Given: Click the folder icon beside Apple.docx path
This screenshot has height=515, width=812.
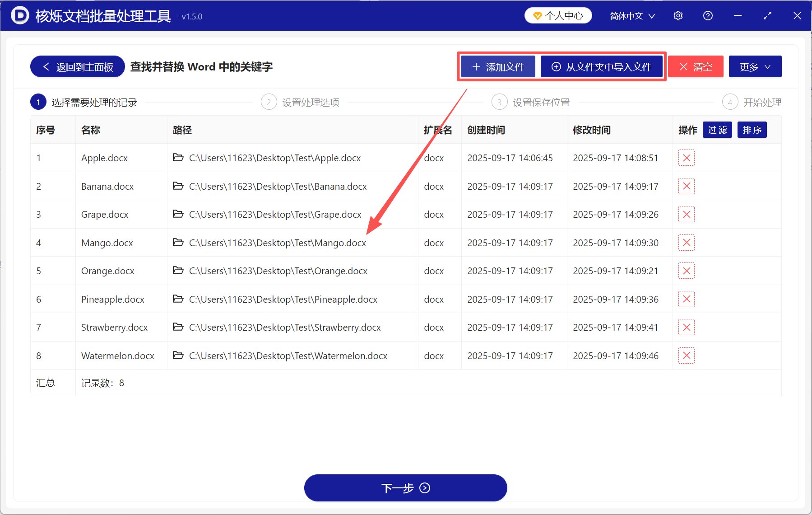Looking at the screenshot, I should point(178,158).
